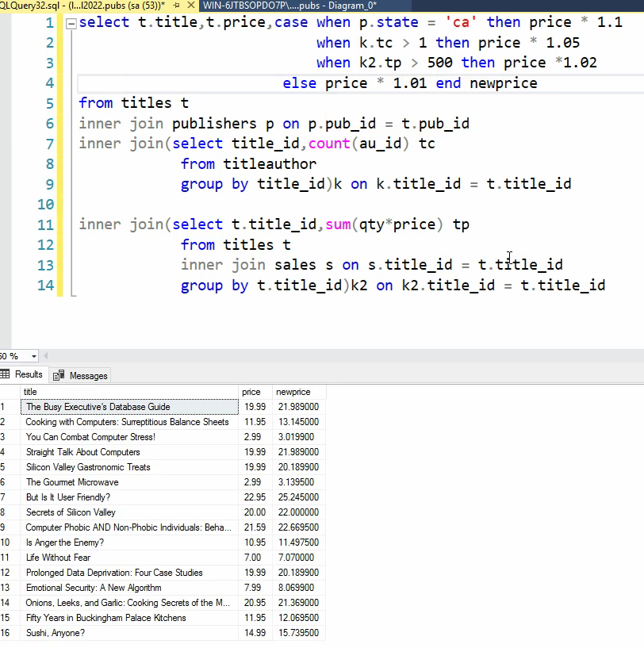The image size is (644, 648).
Task: Select cell "Onions, Leeks, and Garlic"
Action: click(129, 603)
